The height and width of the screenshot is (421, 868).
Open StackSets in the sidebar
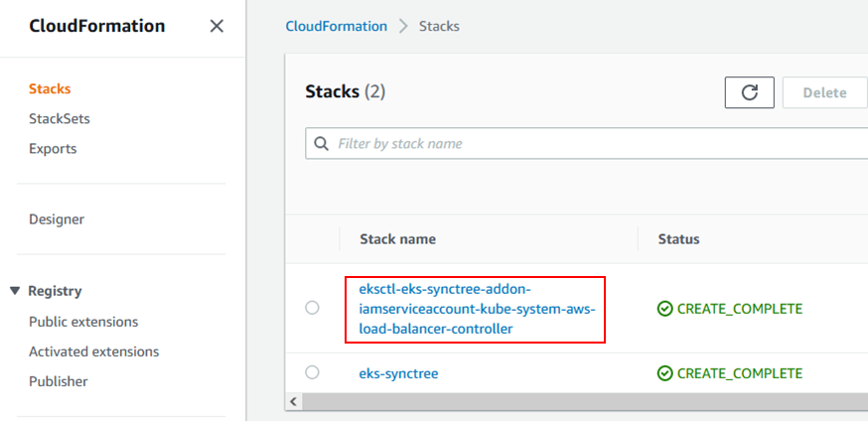60,118
